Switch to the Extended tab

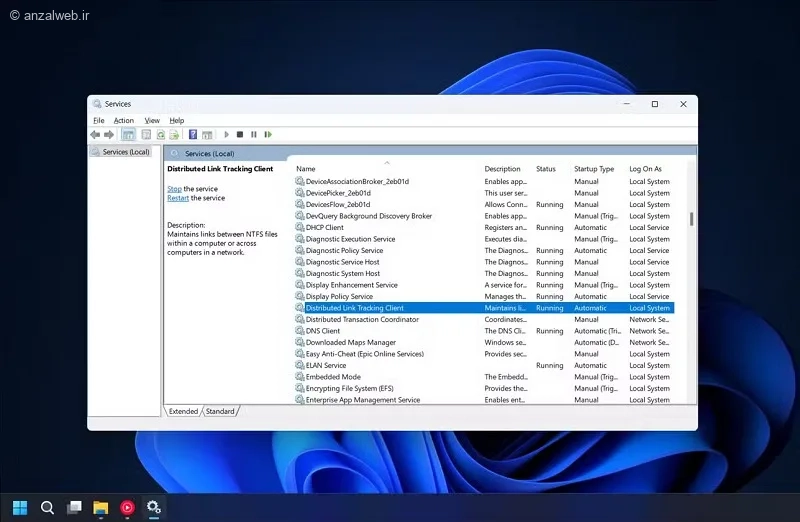click(183, 411)
